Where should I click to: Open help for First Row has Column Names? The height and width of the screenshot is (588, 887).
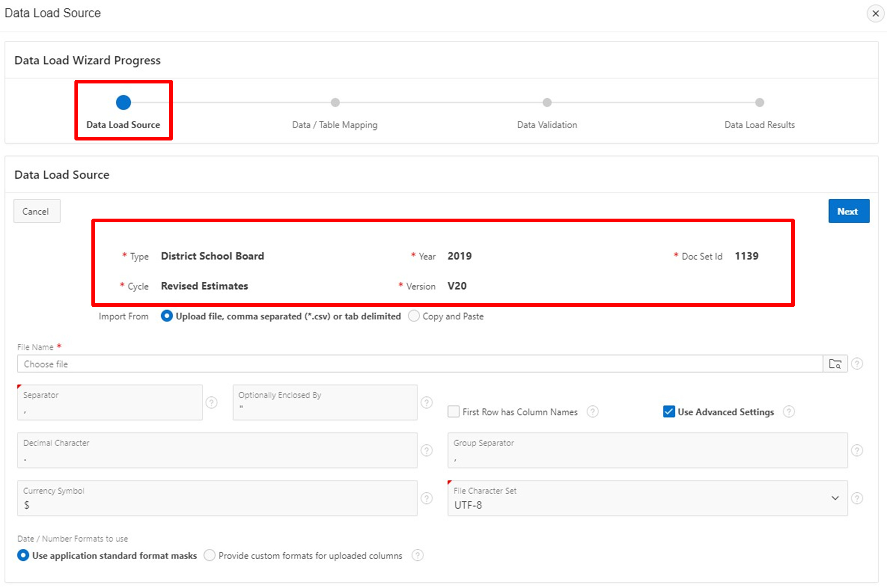coord(592,412)
